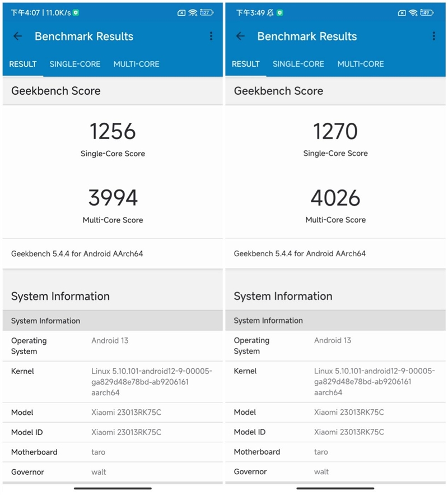Tap green shield icon in right status bar
The image size is (448, 495).
[279, 13]
